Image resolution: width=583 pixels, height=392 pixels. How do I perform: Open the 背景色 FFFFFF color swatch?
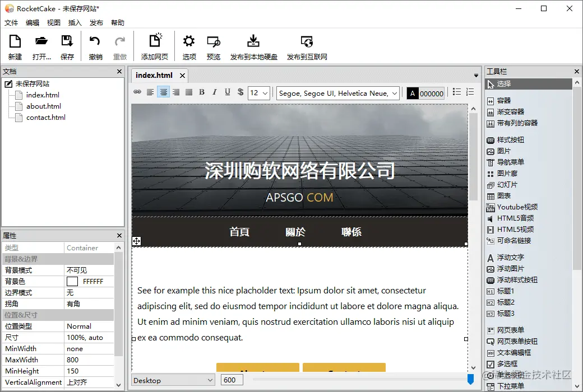pyautogui.click(x=72, y=281)
